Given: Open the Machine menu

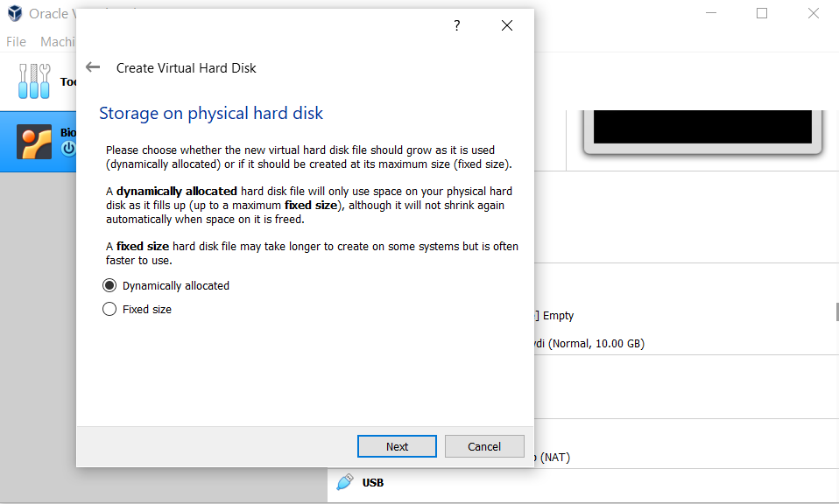Looking at the screenshot, I should point(58,41).
